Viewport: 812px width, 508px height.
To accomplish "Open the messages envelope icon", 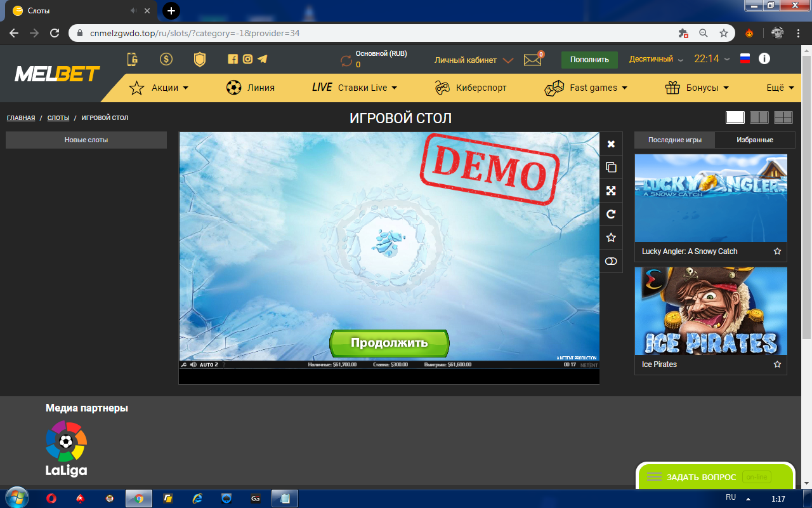I will pyautogui.click(x=532, y=60).
